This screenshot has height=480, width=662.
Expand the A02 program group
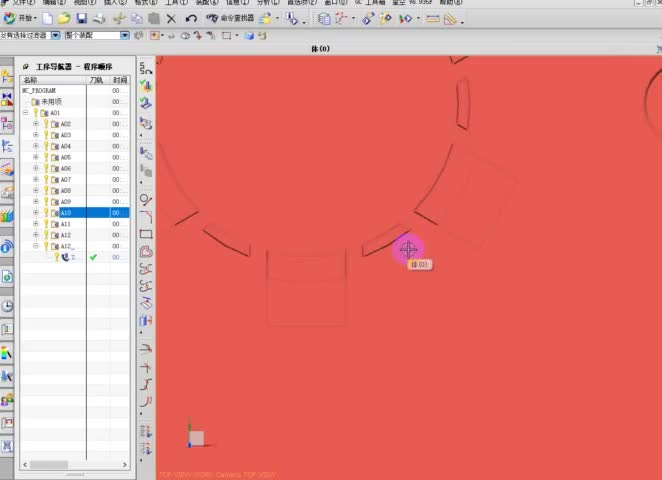[36, 124]
